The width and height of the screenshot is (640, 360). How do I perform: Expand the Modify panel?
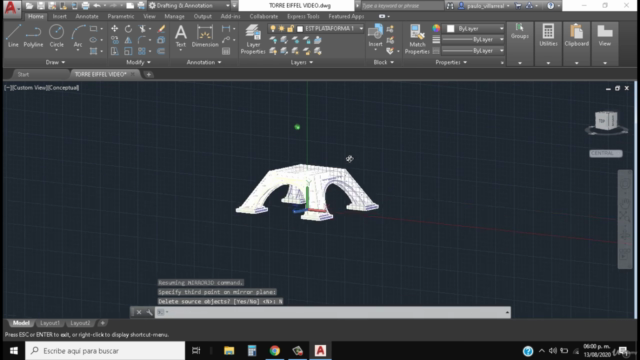click(138, 62)
